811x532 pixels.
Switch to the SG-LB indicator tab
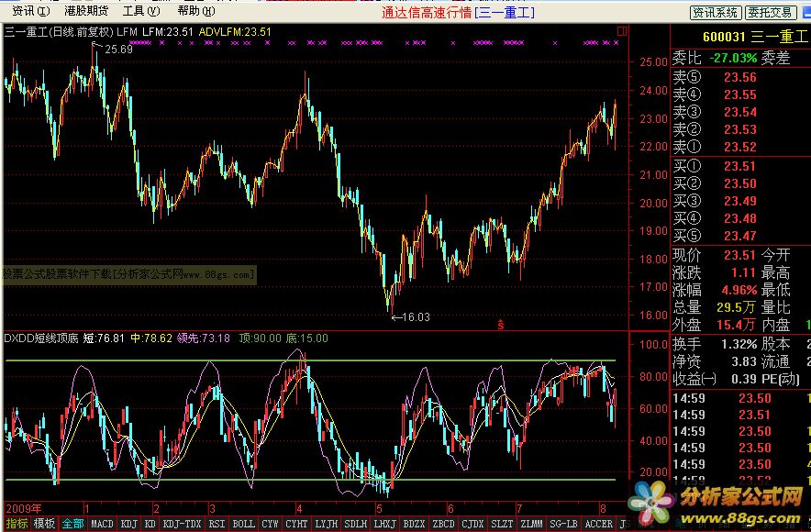pos(563,524)
